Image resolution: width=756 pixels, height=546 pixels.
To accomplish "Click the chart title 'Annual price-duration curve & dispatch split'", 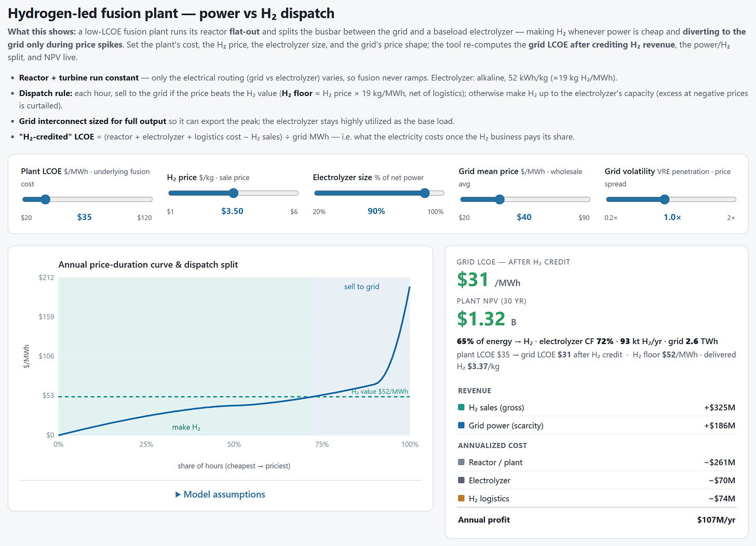I will 148,265.
